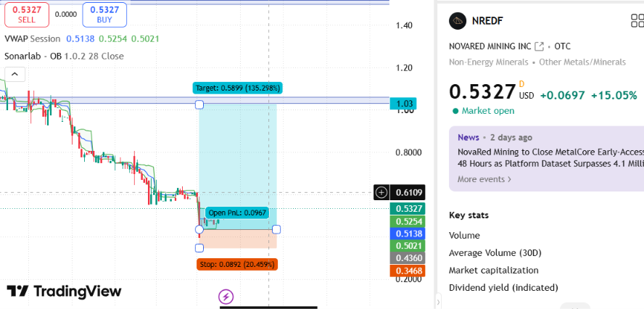Click the 0.5327 green price axis label
This screenshot has width=644, height=309.
pos(407,209)
